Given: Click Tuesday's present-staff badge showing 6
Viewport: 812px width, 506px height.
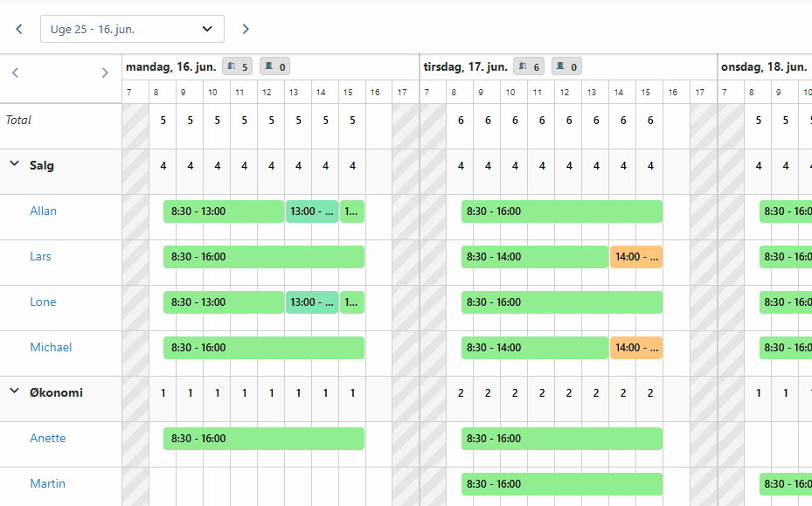Looking at the screenshot, I should [x=530, y=66].
